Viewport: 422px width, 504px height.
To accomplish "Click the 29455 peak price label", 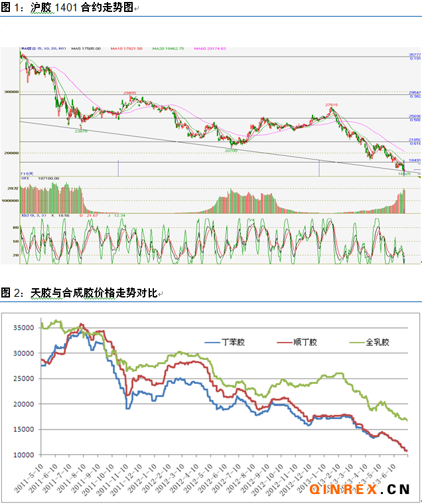I will pos(130,93).
